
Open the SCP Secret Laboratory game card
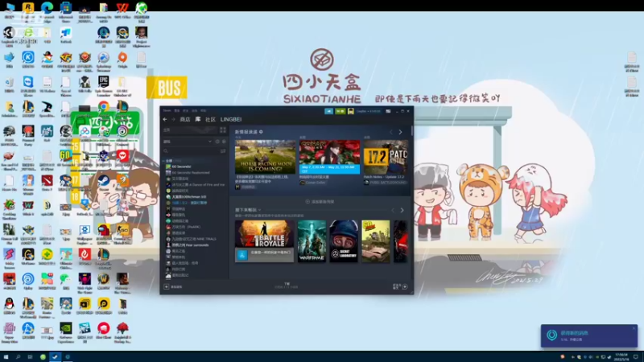click(344, 241)
